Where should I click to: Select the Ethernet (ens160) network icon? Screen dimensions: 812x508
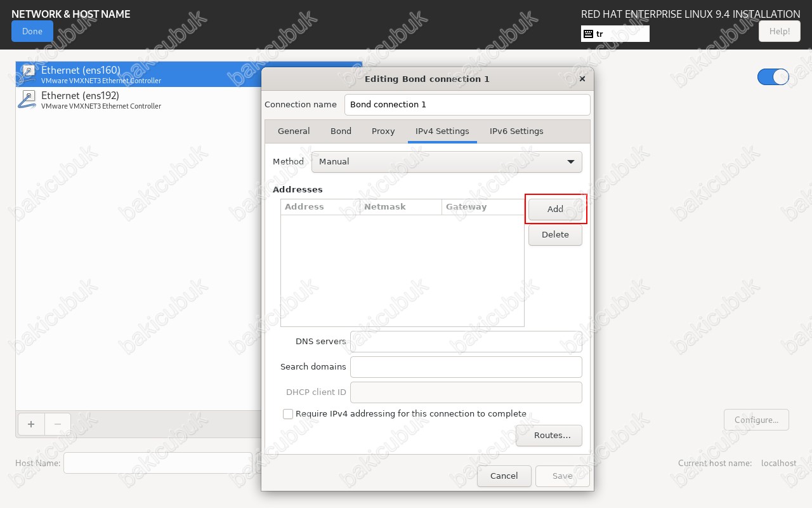pyautogui.click(x=27, y=74)
